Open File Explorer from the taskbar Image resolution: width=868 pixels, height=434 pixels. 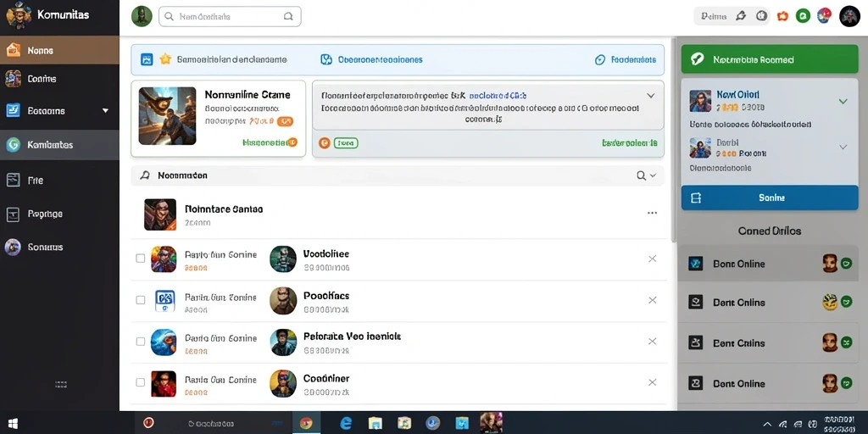(375, 424)
